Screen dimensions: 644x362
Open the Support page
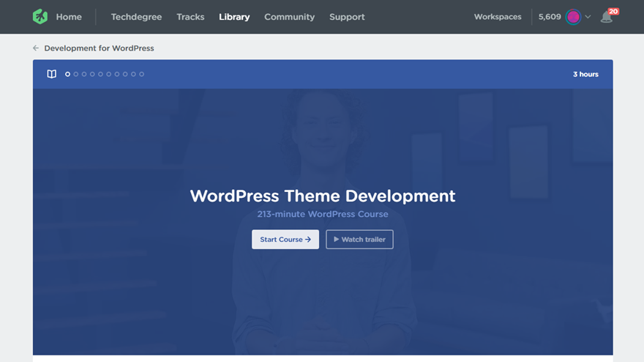347,17
